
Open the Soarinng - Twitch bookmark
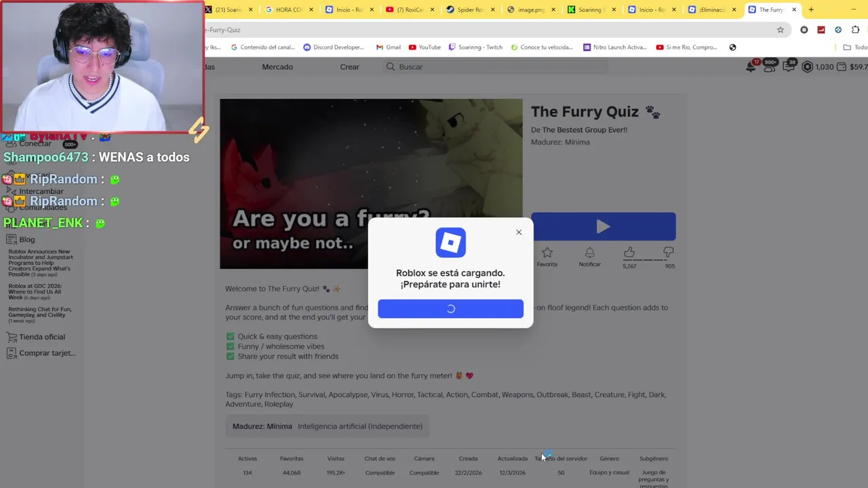click(x=475, y=47)
